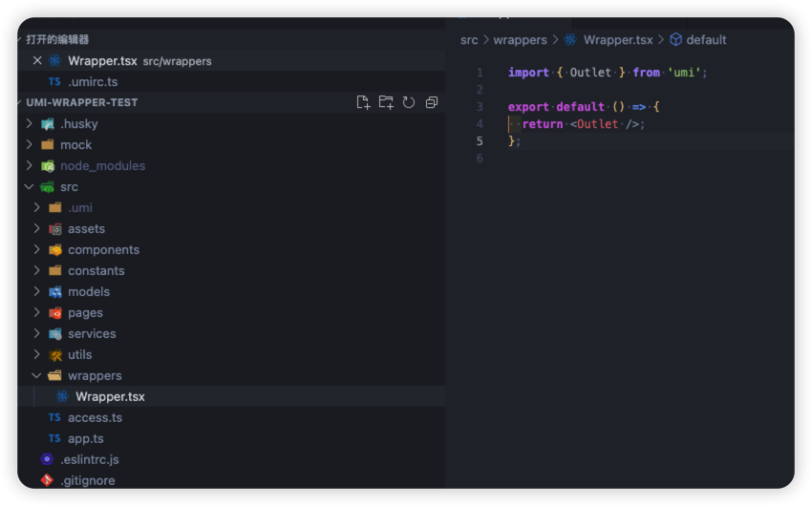812x506 pixels.
Task: Expand the models folder chevron
Action: coord(36,292)
